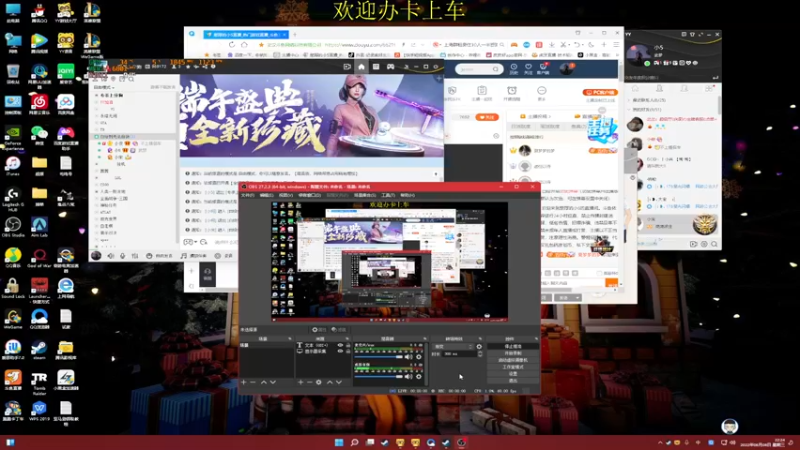Click gamepad icon in YY channel window toolbar
The width and height of the screenshot is (800, 450).
point(390,67)
